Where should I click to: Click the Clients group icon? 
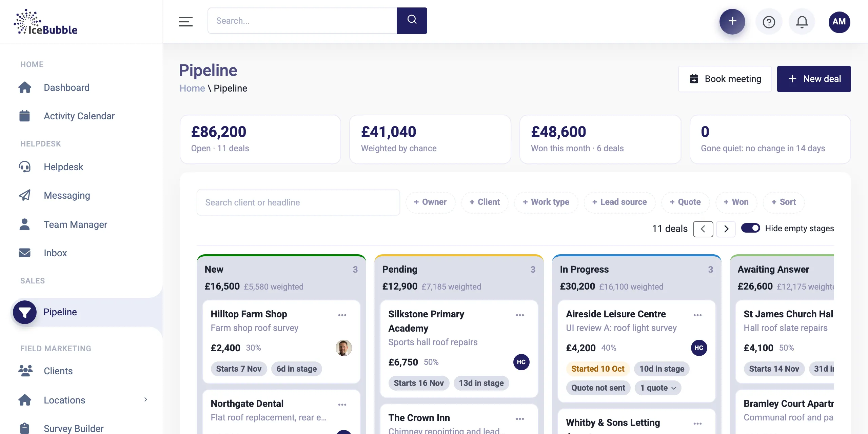[x=25, y=371]
